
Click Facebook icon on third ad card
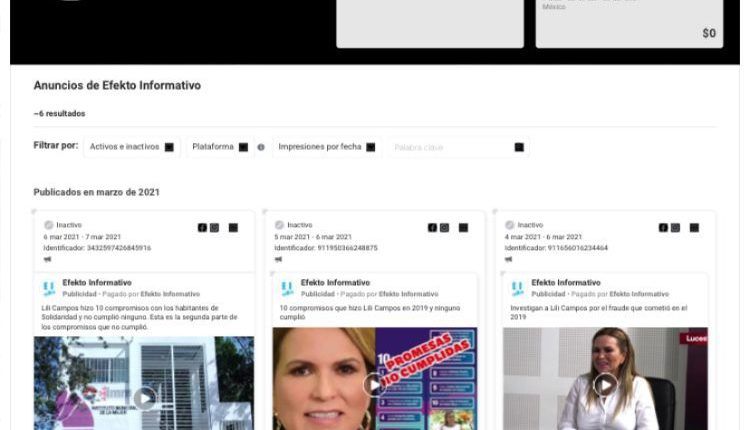(x=663, y=228)
